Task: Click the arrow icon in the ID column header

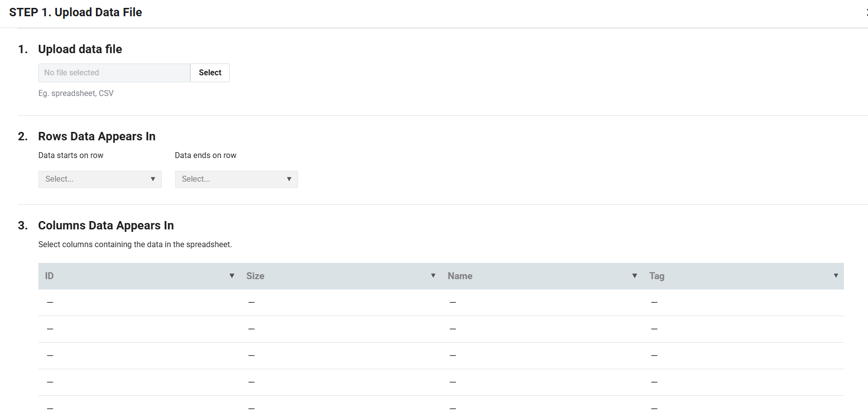Action: (x=232, y=276)
